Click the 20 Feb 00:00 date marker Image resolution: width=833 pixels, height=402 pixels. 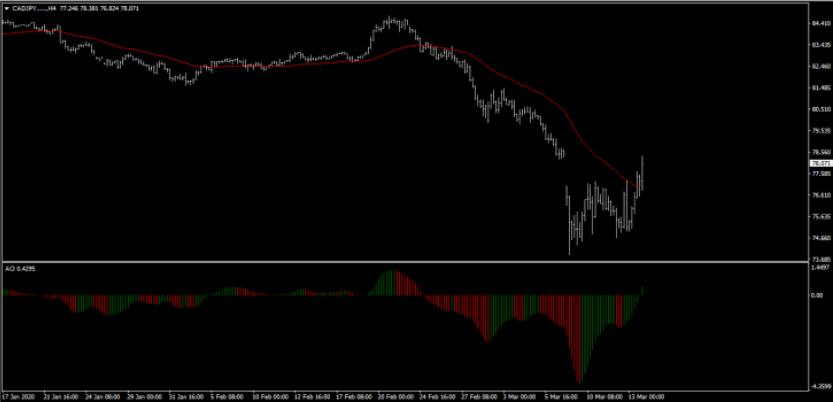[x=395, y=395]
